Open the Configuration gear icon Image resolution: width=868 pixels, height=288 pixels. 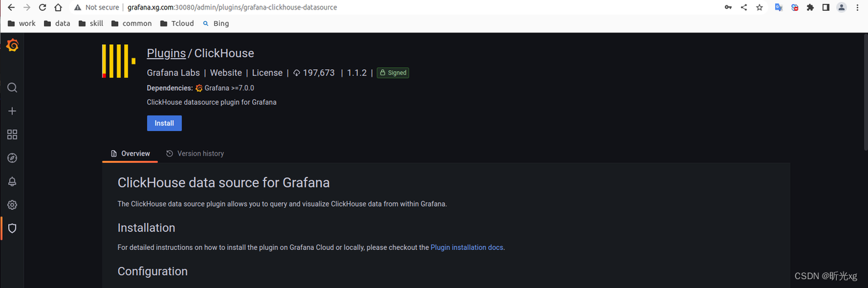click(12, 204)
